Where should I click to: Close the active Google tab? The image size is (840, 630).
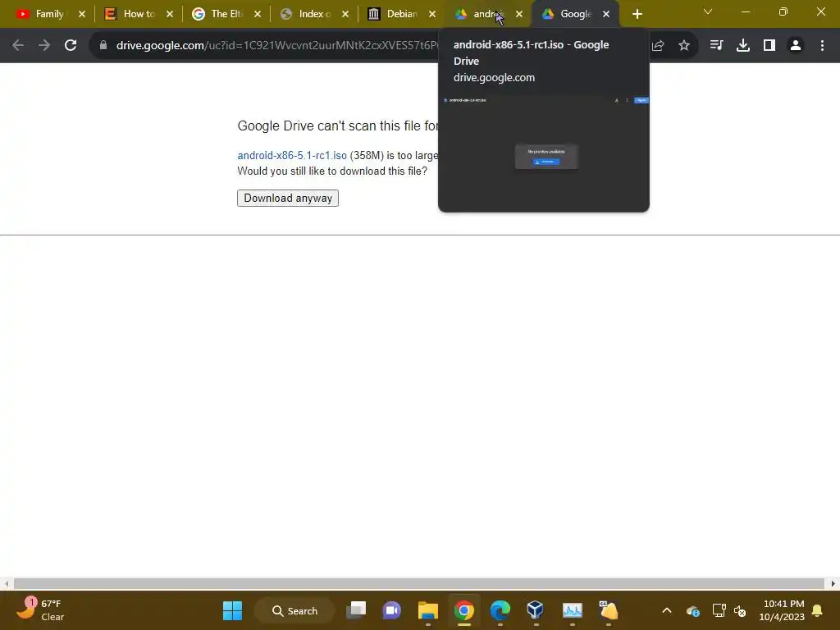[x=606, y=14]
